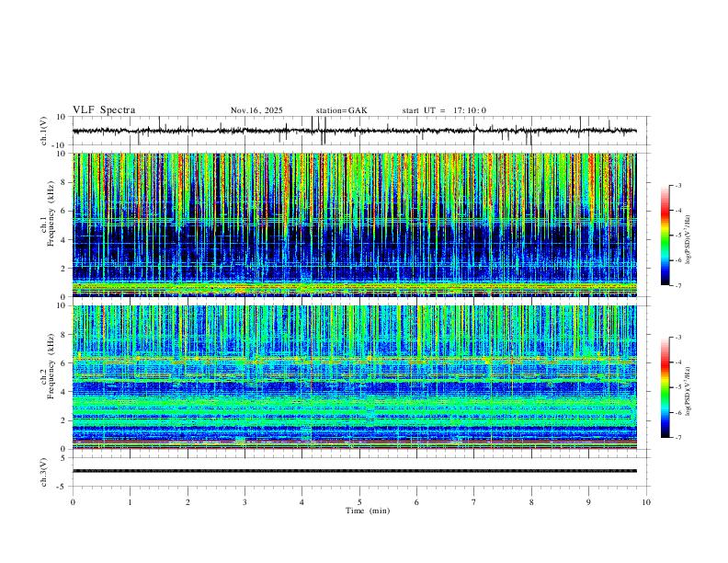Click the time axis tick label "7"
Viewport: 728px width, 563px height.
474,502
